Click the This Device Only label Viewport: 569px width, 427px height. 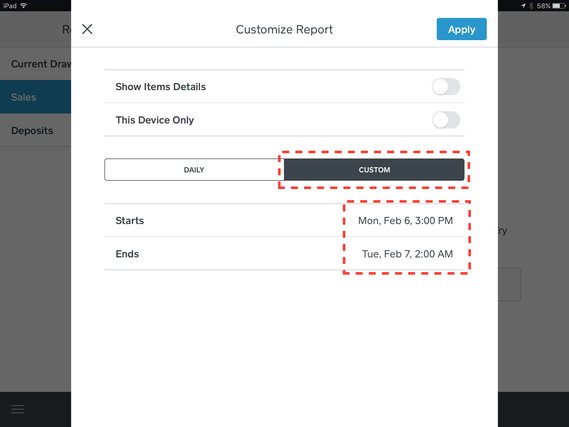click(x=155, y=120)
